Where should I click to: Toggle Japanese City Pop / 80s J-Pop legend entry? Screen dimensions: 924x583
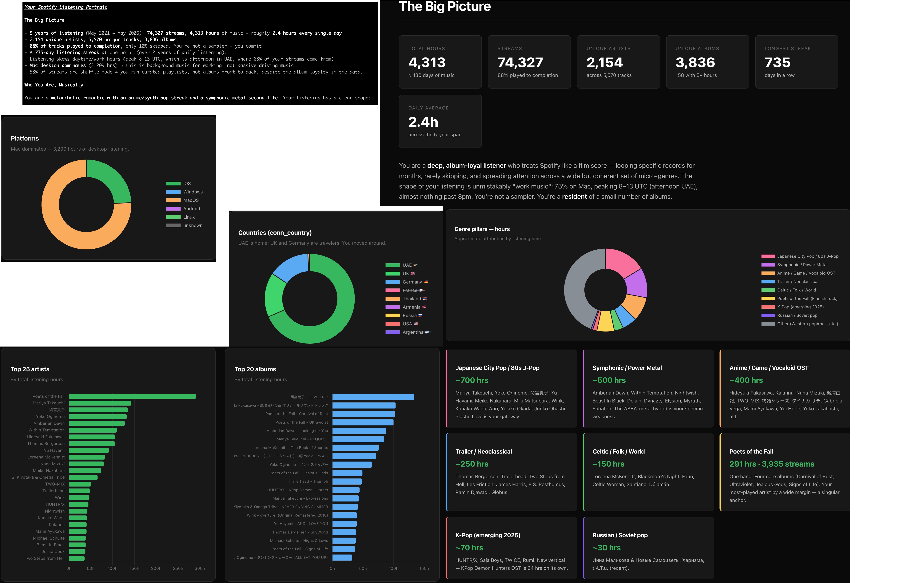(x=800, y=256)
